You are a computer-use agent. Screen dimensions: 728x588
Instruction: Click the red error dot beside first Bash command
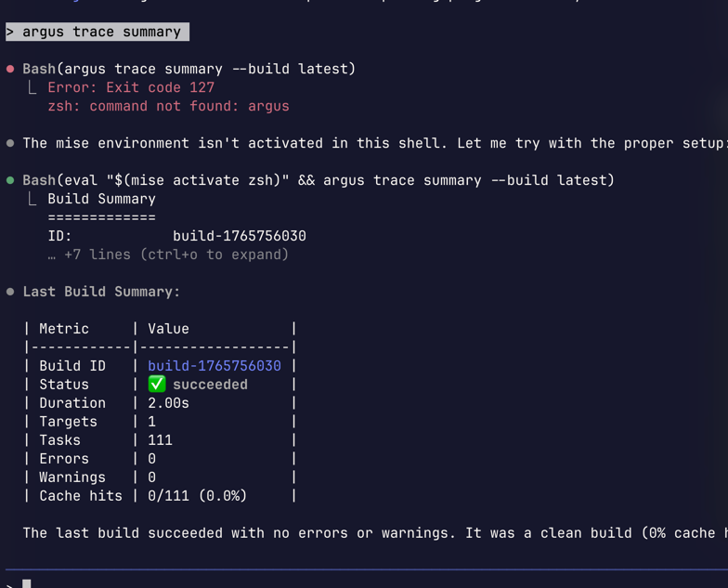pos(10,69)
